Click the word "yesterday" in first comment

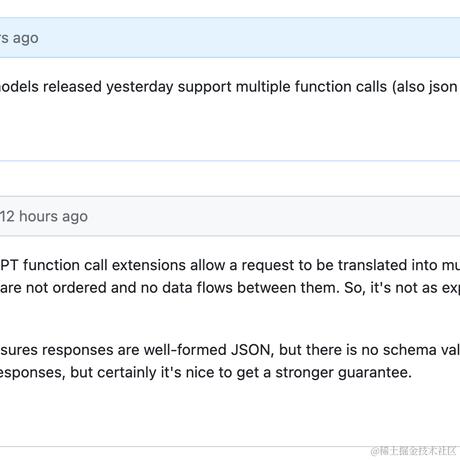[x=140, y=87]
